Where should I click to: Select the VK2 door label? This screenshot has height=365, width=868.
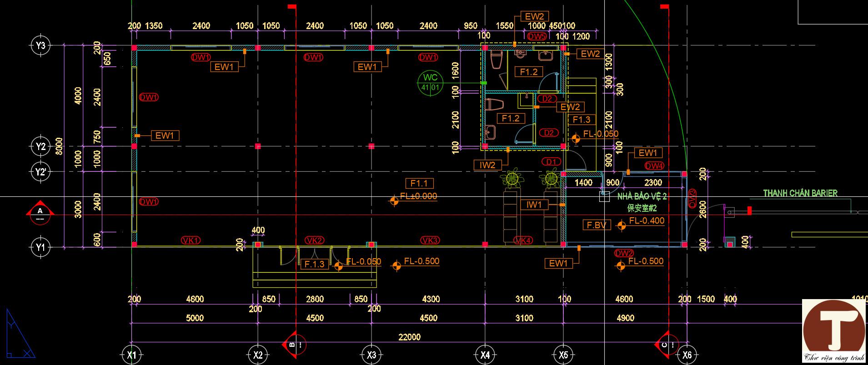(x=315, y=240)
